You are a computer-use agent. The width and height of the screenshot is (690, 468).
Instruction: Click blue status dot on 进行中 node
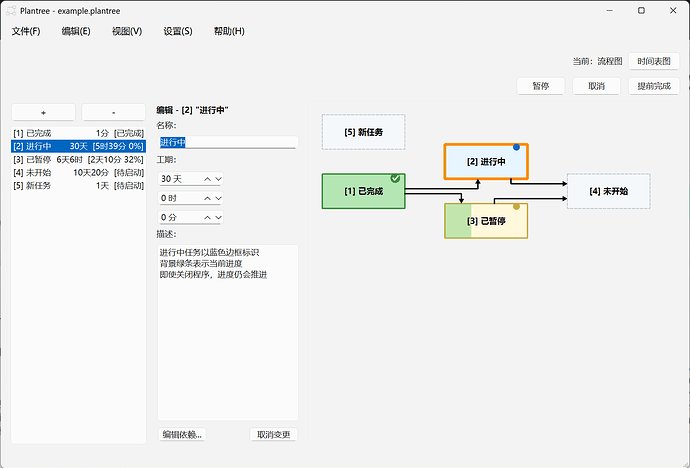517,147
